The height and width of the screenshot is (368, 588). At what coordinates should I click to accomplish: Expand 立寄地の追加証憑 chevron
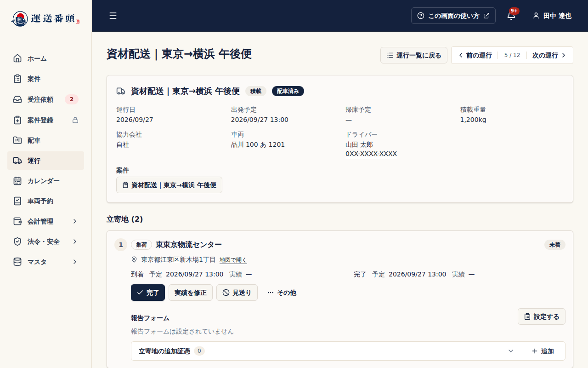tap(510, 351)
